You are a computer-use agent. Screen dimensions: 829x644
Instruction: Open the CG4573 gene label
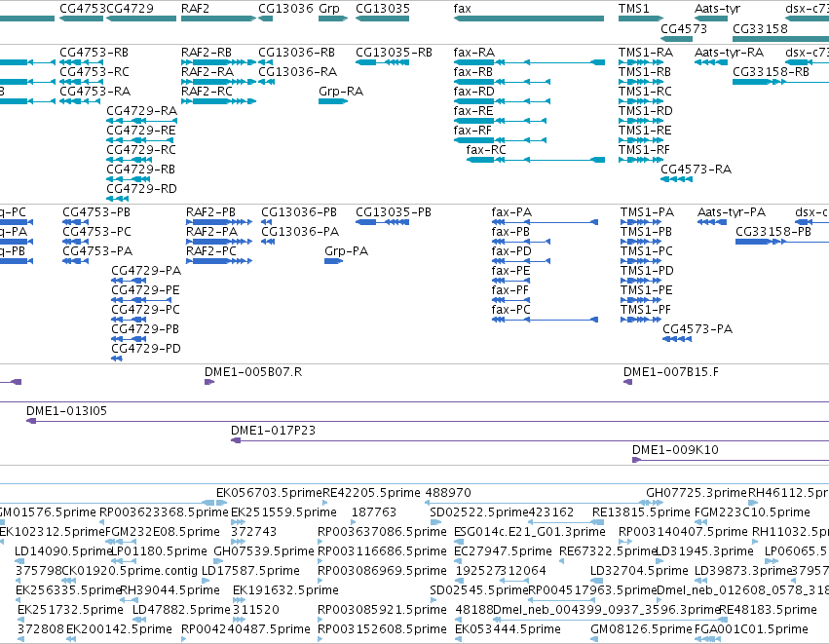(x=684, y=28)
